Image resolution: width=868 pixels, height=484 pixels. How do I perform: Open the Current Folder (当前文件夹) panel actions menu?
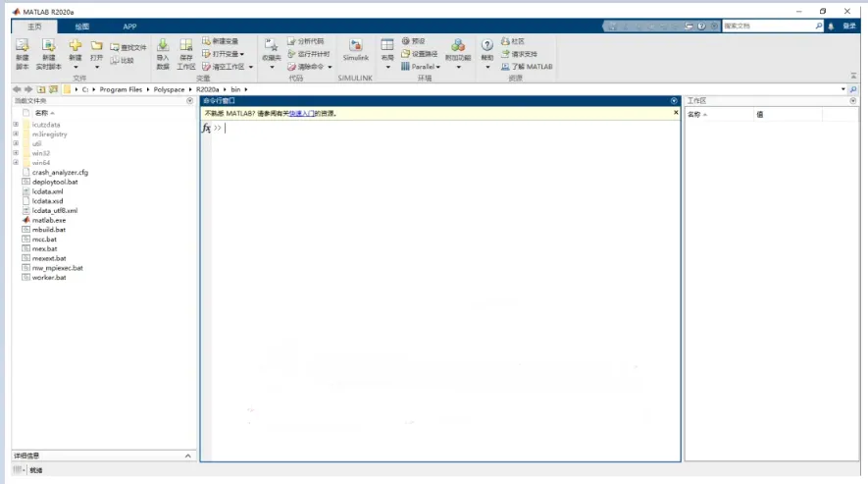click(x=190, y=101)
